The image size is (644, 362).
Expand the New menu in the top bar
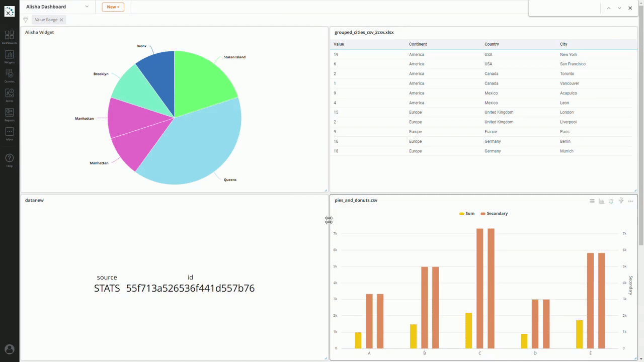(113, 7)
